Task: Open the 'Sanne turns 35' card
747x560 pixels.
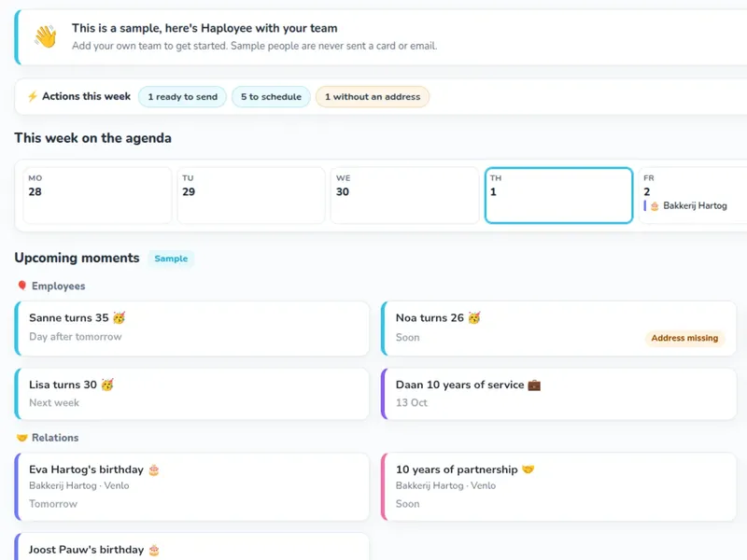Action: point(192,329)
